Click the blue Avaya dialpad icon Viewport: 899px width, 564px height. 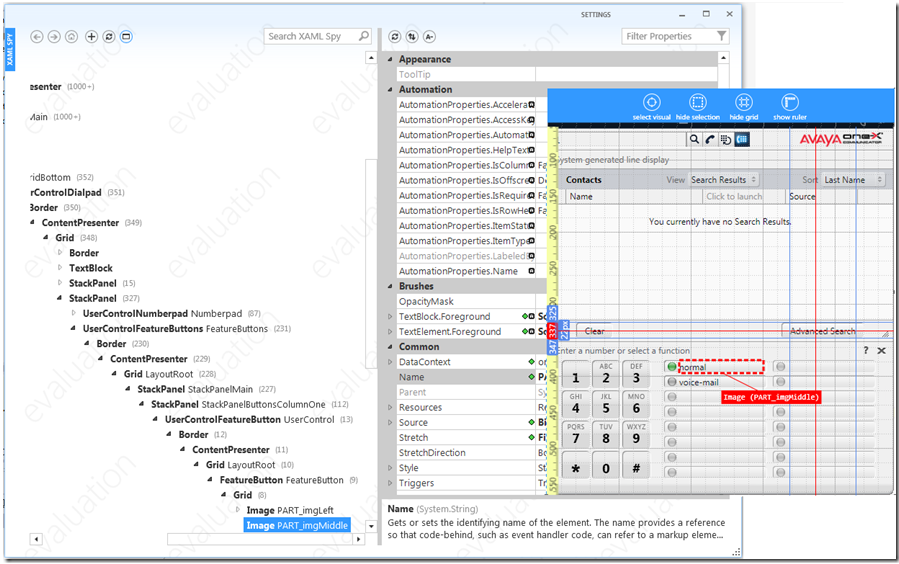742,139
